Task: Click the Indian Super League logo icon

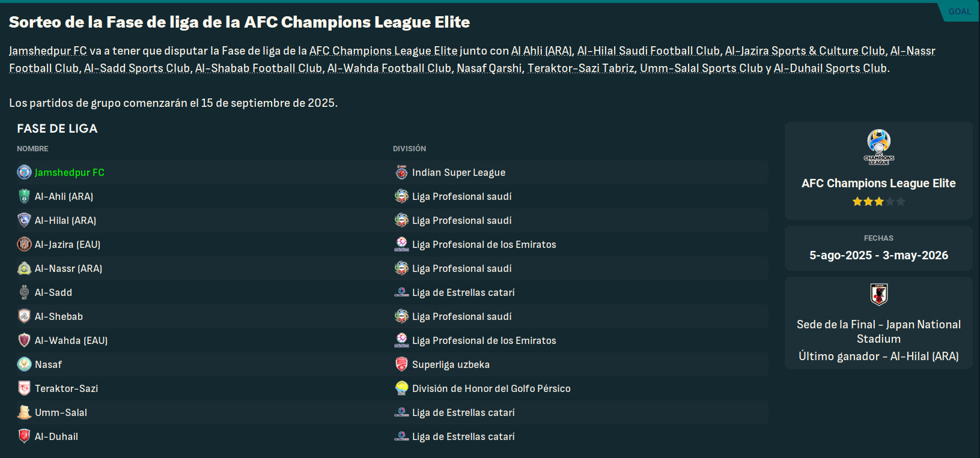Action: [401, 172]
